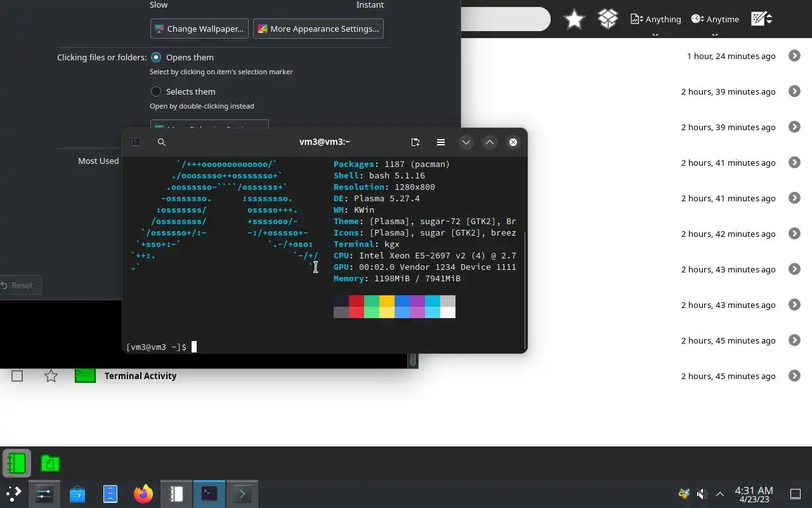Open the blue file manager taskbar icon
812x508 pixels.
(110, 493)
